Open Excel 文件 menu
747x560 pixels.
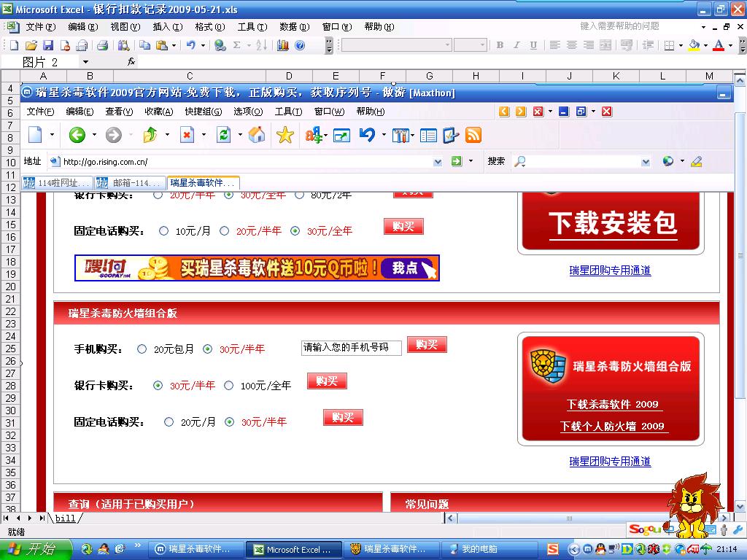point(40,27)
